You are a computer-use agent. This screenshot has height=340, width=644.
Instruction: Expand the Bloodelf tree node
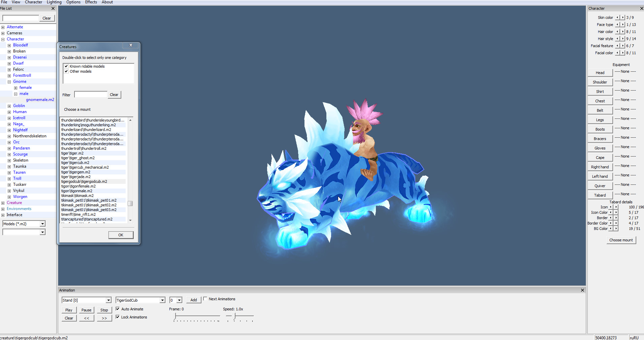click(9, 45)
